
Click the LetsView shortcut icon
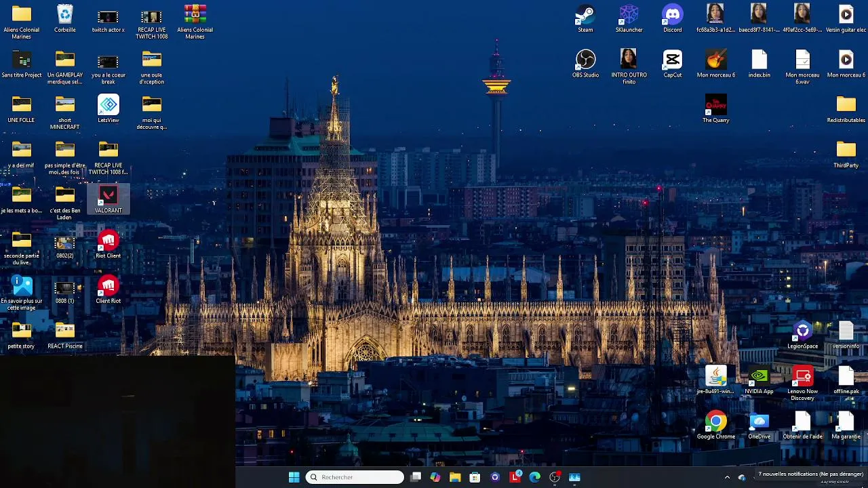click(108, 105)
